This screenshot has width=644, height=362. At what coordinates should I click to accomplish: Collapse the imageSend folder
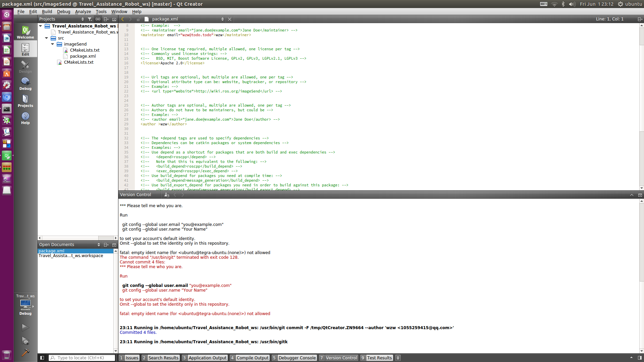[53, 44]
